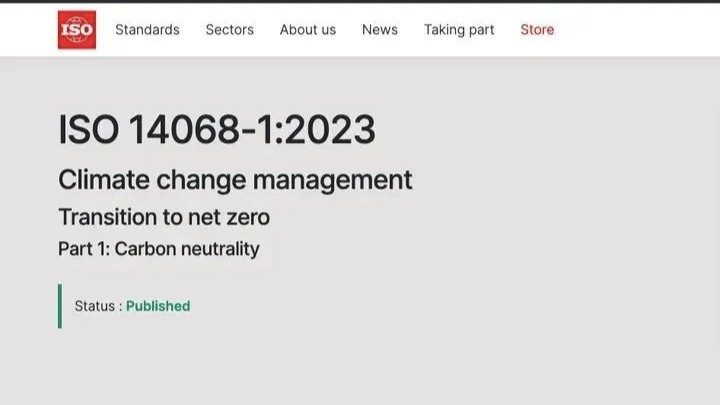Click the Status label
The image size is (720, 405).
(95, 306)
